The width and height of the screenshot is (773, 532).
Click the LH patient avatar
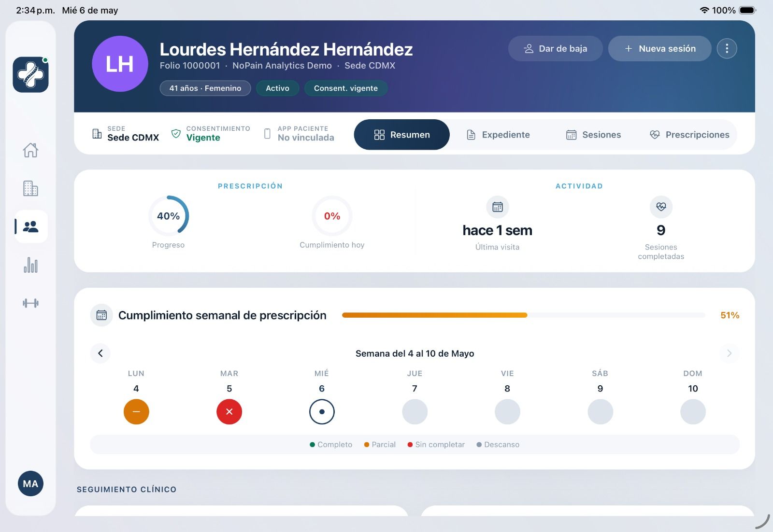point(120,64)
